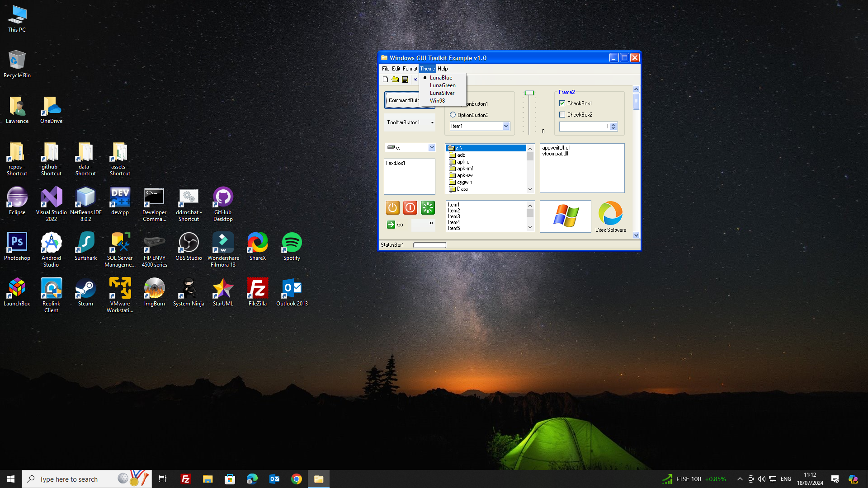Viewport: 868px width, 488px height.
Task: Select the apk-rmf folder in the directory list
Action: pos(465,169)
